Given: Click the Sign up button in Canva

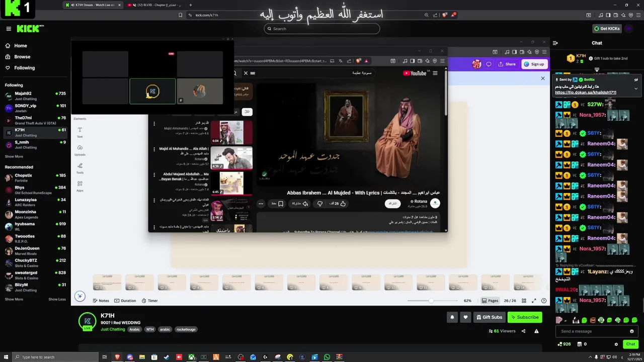Looking at the screenshot, I should [x=533, y=64].
